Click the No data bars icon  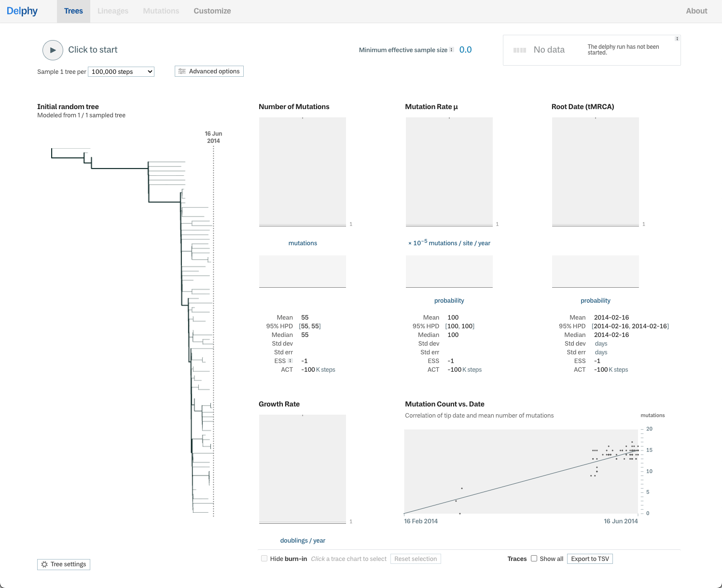tap(520, 50)
